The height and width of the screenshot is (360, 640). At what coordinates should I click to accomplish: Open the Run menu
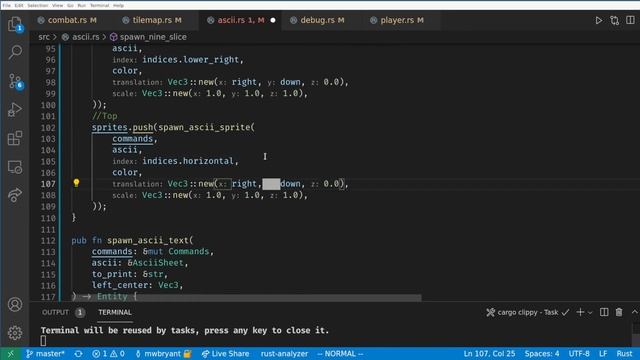[x=82, y=5]
